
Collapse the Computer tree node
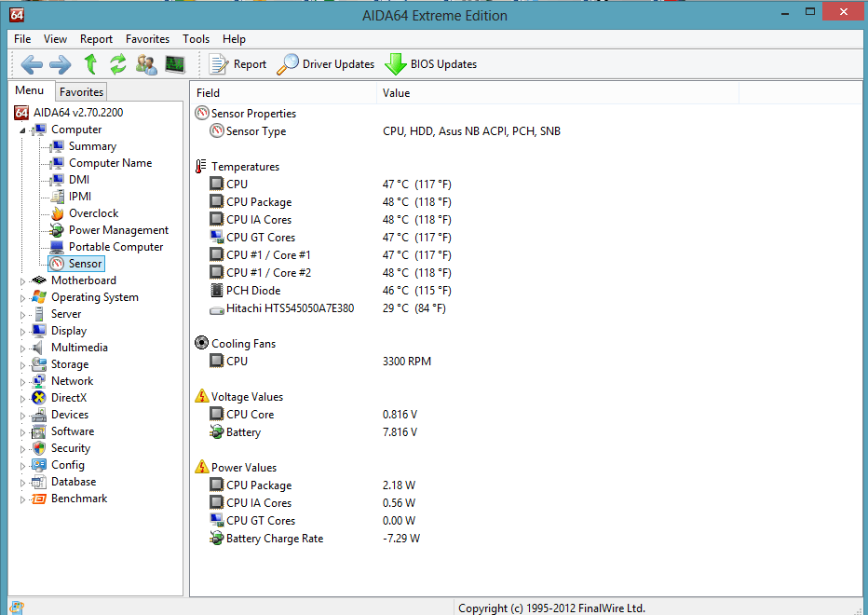click(23, 130)
